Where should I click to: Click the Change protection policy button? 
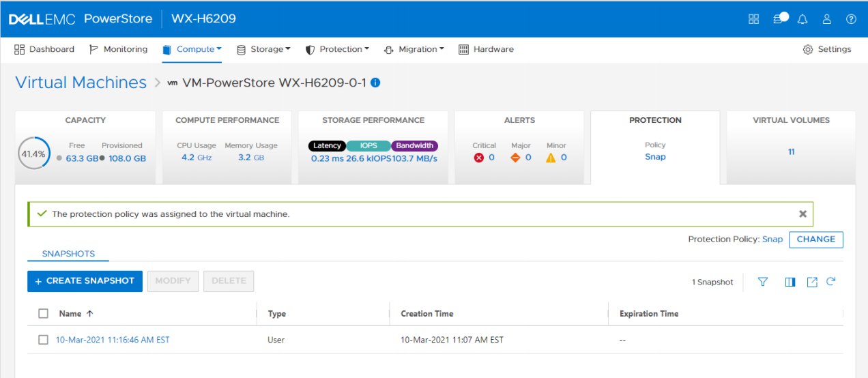816,239
